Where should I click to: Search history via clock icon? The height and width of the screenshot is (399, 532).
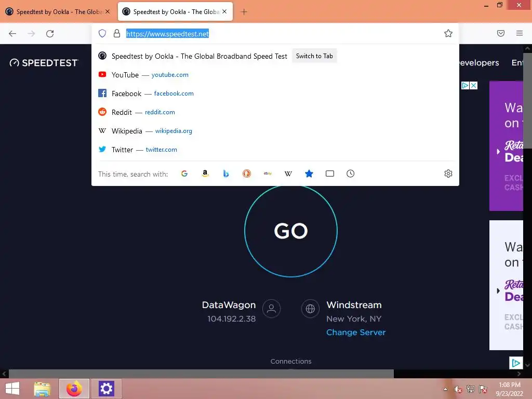351,174
